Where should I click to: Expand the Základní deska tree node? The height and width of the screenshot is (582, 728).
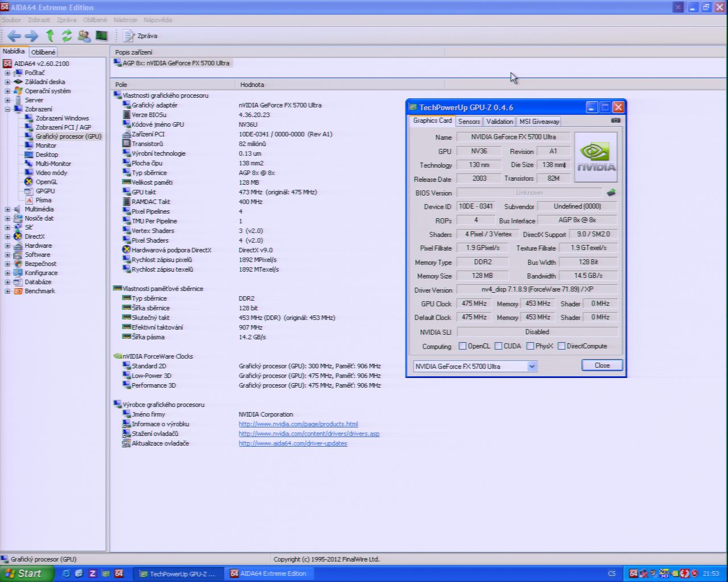tap(7, 82)
